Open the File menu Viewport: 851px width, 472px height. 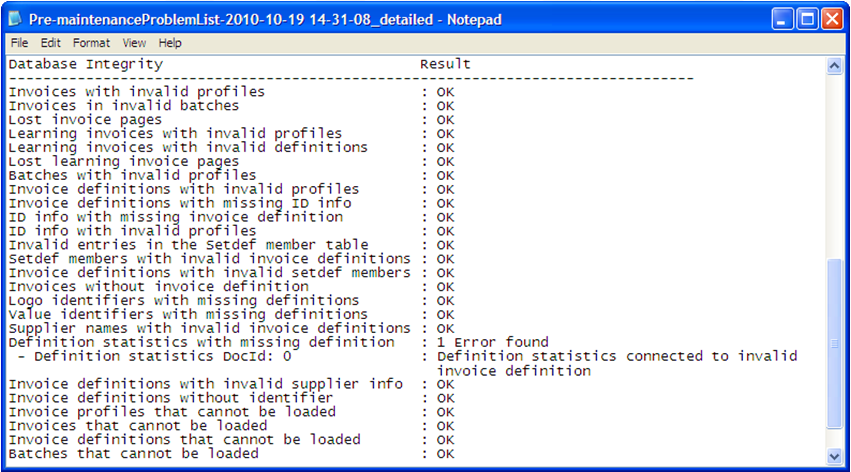coord(19,43)
